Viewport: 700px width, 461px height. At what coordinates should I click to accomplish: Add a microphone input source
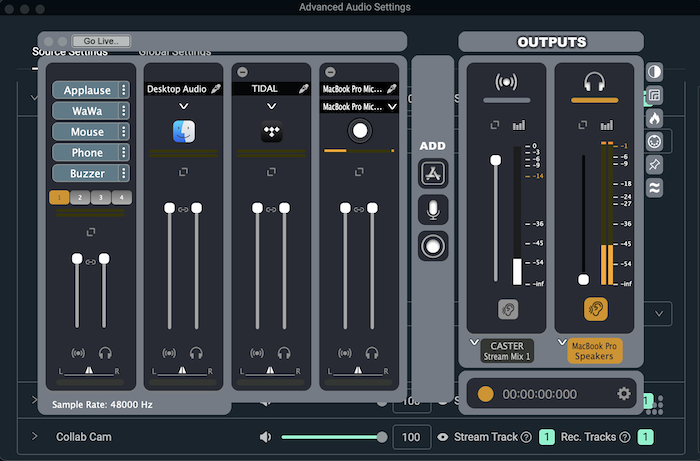[433, 210]
